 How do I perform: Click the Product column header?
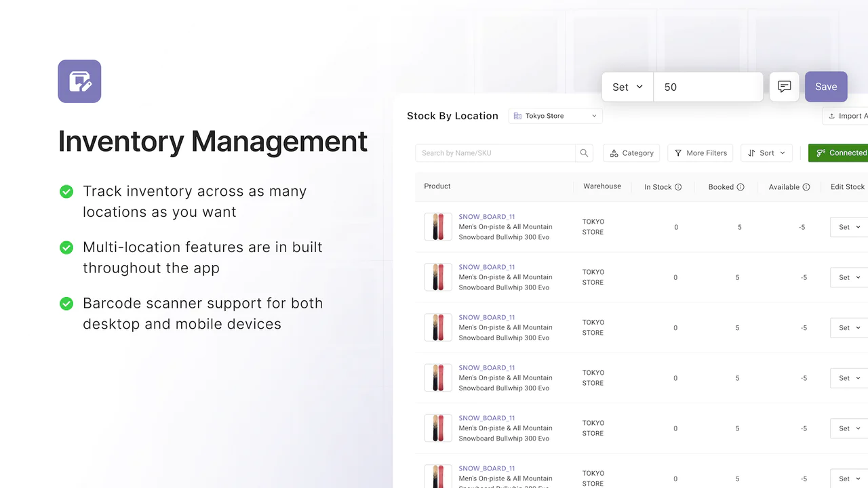point(437,186)
